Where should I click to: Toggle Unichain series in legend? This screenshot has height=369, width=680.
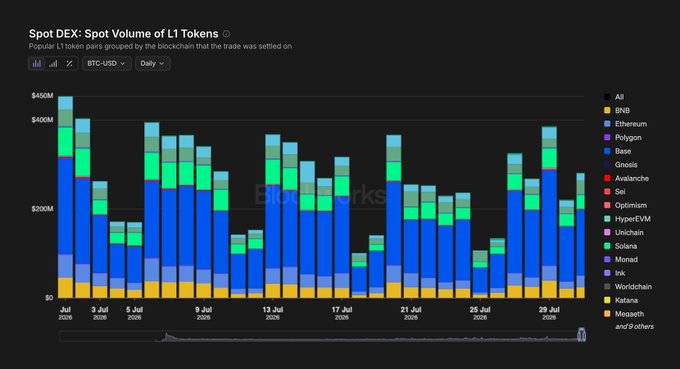coord(624,232)
